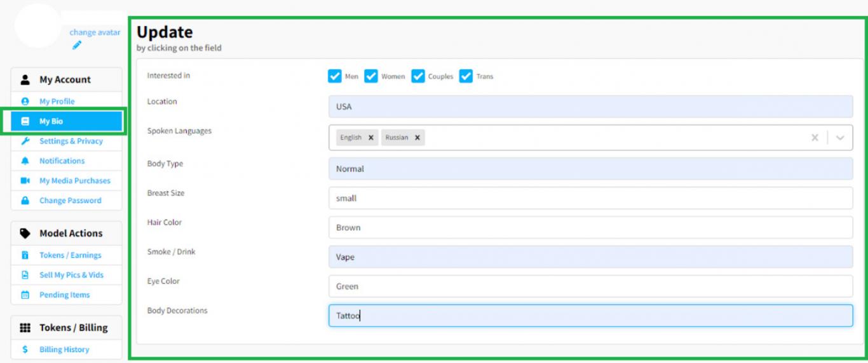Untick the Trans checkbox

point(466,76)
